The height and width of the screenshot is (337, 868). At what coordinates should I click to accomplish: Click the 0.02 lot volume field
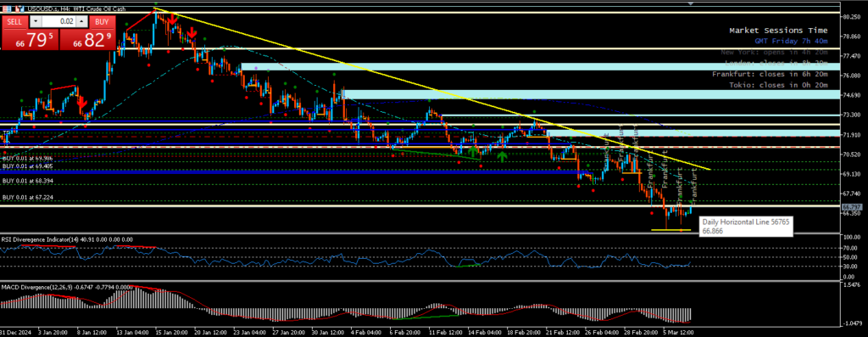[x=58, y=21]
